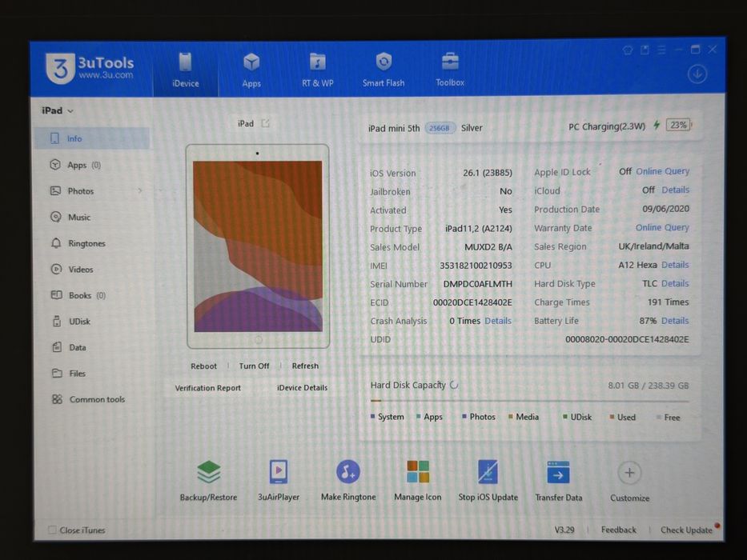Click Warranty Date Online Query link
The height and width of the screenshot is (560, 747).
tap(662, 228)
